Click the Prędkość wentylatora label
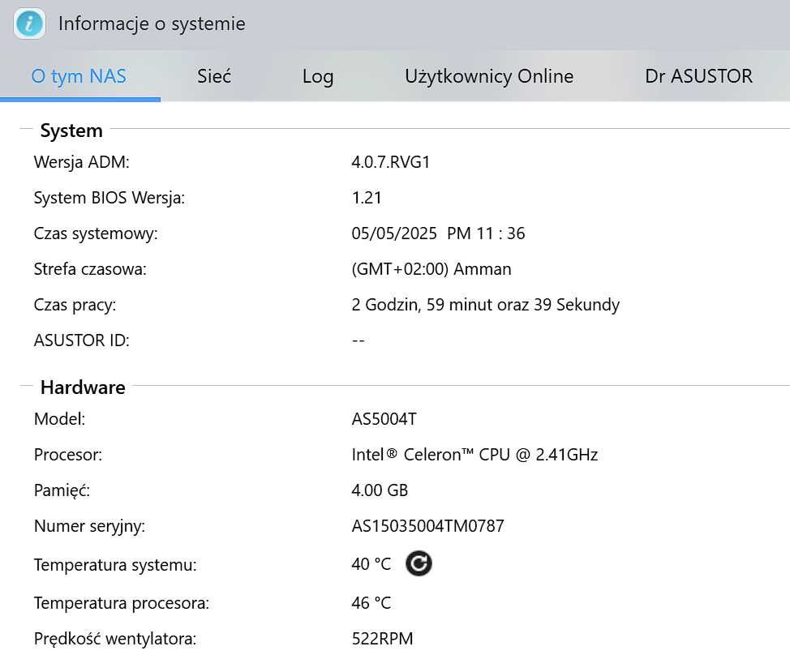Image resolution: width=790 pixels, height=672 pixels. [115, 640]
